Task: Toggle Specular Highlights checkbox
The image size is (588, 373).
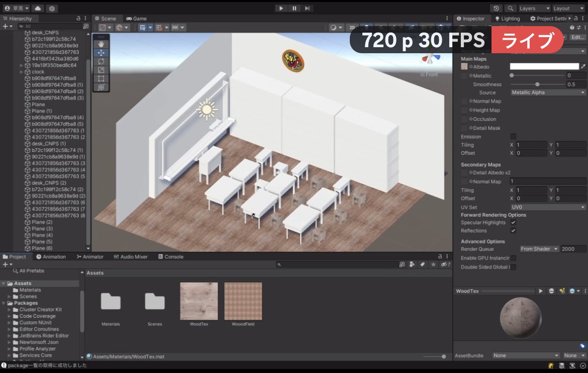Action: [x=513, y=222]
